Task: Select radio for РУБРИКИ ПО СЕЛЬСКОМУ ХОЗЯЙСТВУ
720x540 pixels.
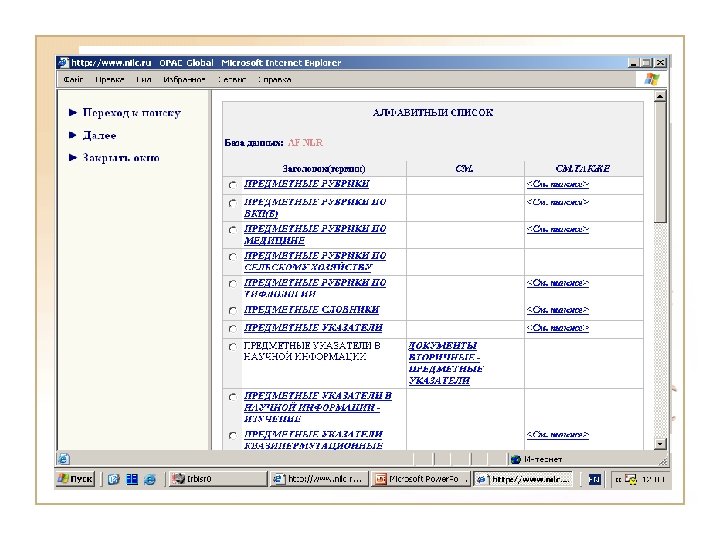Action: point(233,257)
